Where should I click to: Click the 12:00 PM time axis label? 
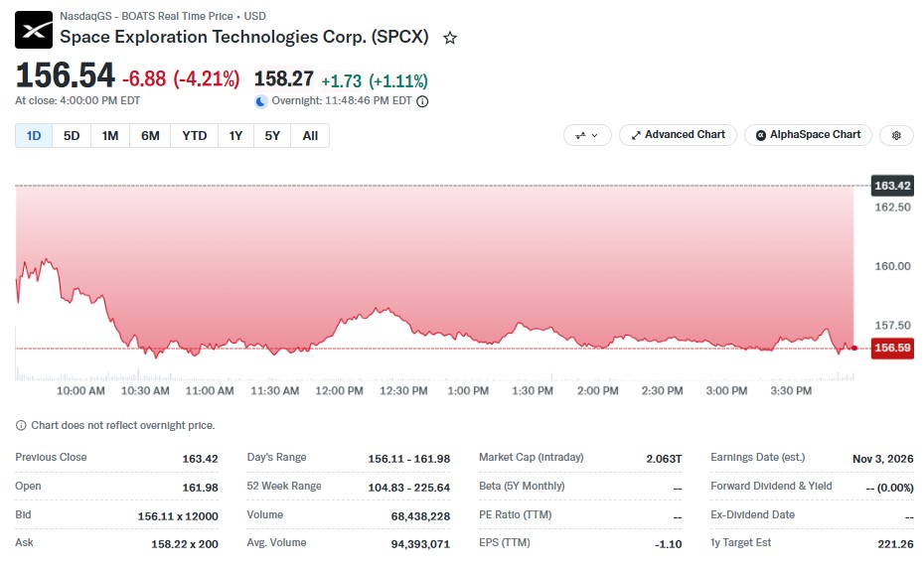(x=339, y=390)
